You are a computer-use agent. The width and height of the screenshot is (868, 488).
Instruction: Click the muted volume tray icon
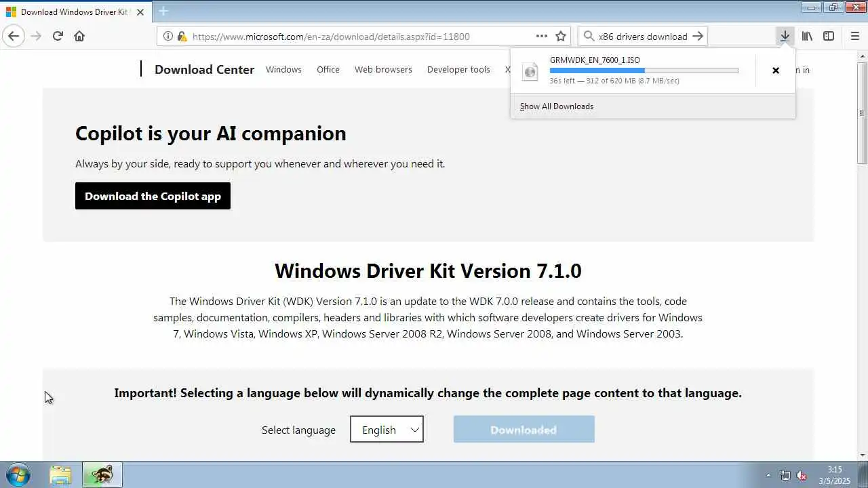click(802, 476)
